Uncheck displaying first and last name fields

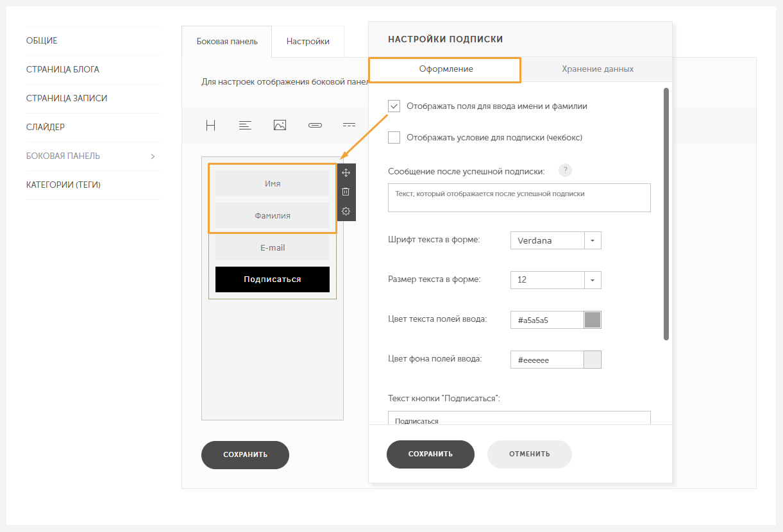pyautogui.click(x=394, y=106)
